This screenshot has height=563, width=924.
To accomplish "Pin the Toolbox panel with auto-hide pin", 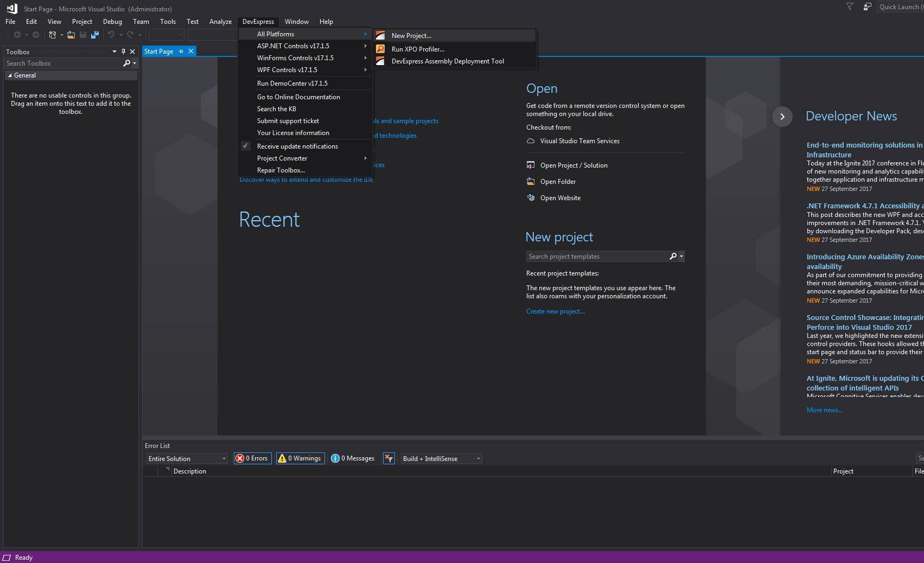I will [x=123, y=52].
